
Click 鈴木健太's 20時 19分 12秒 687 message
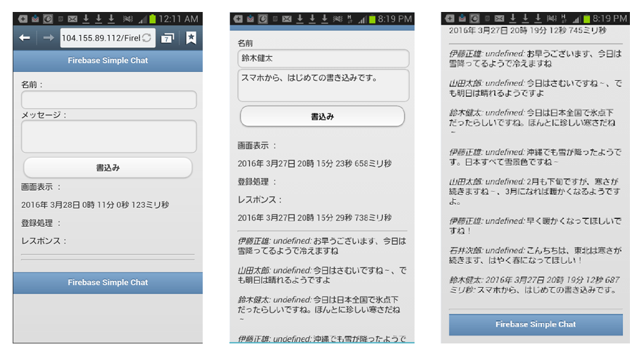[x=534, y=284]
